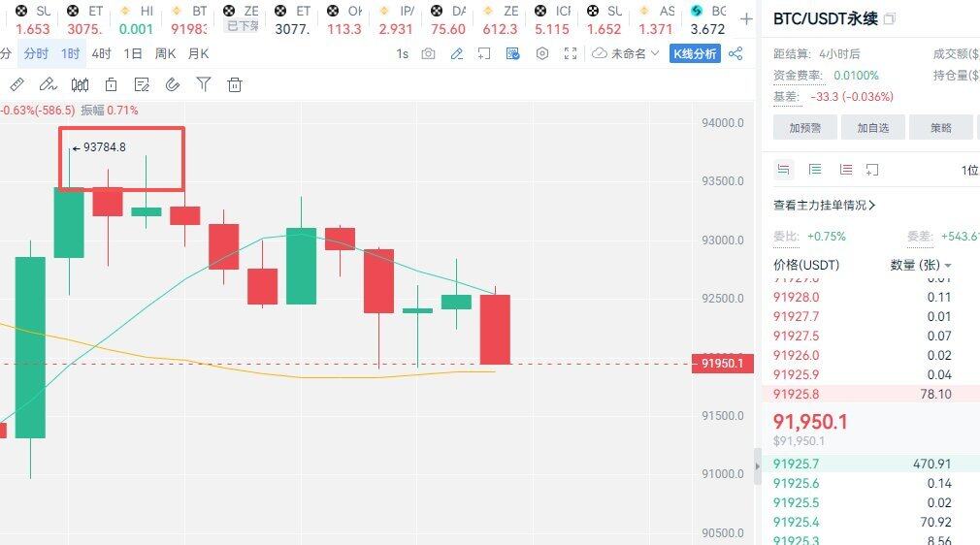980x545 pixels.
Task: Click the 91950.1 current price marker
Action: coord(721,364)
